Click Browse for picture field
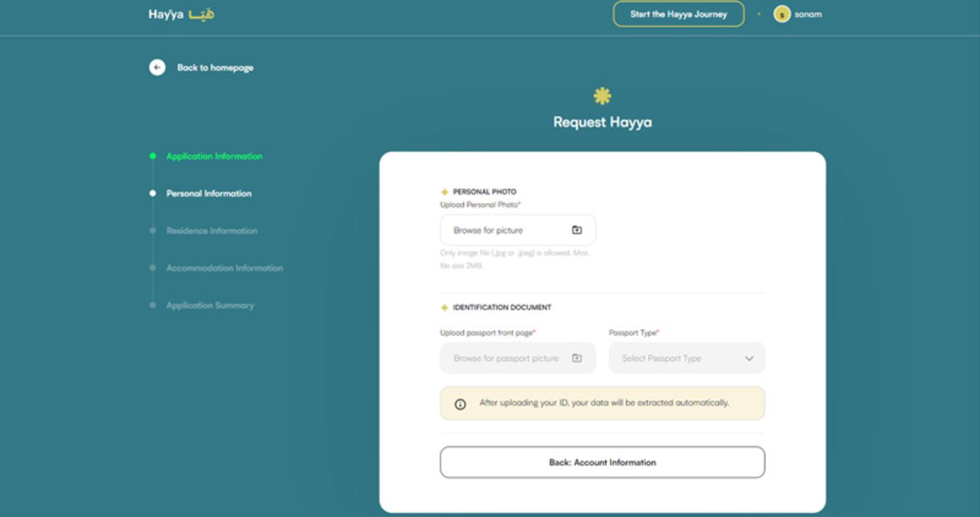 tap(518, 230)
